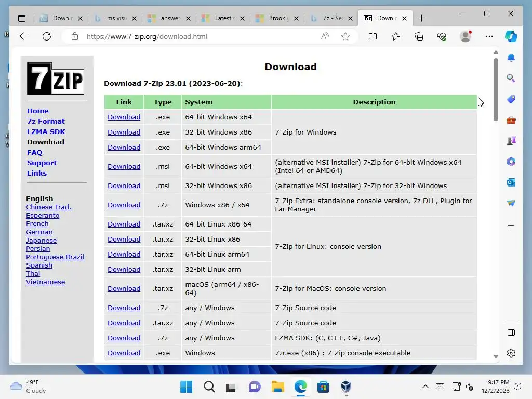The width and height of the screenshot is (532, 399).
Task: Go to Home in site menu
Action: 37,111
